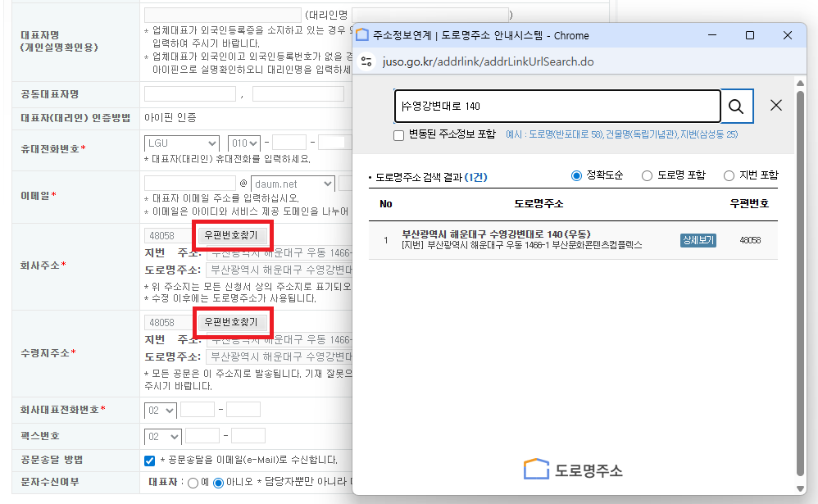Image resolution: width=818 pixels, height=504 pixels.
Task: Select the 지번 포함 sort option
Action: click(x=729, y=175)
